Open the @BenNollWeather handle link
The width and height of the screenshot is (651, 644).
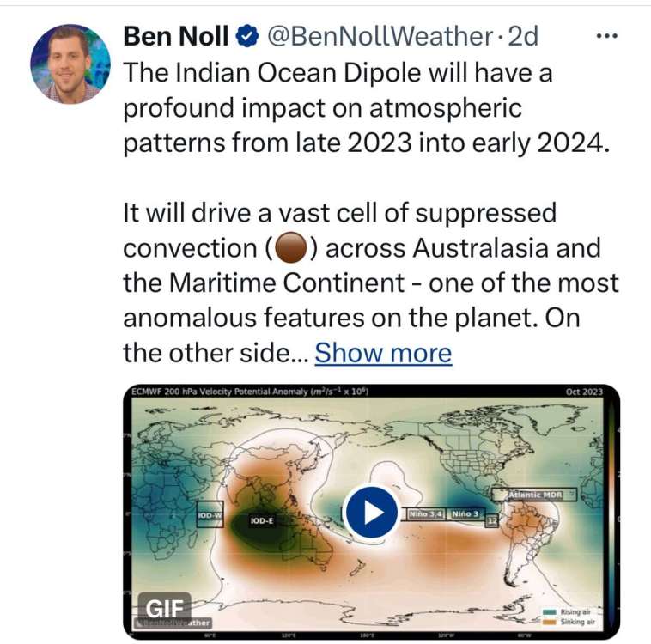point(380,36)
